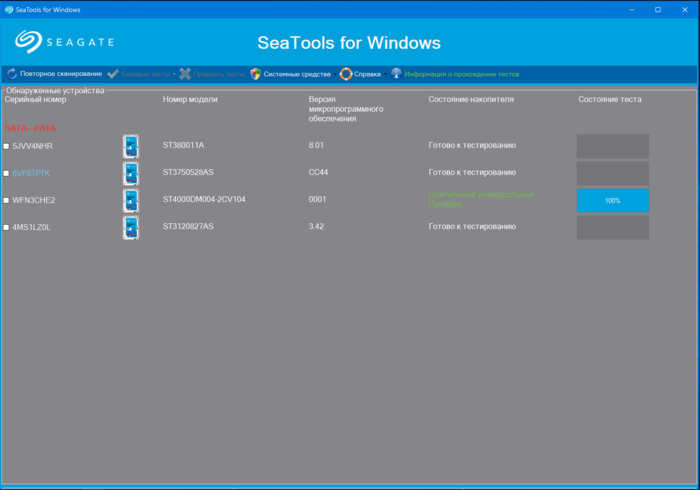Click firmware version 0001
This screenshot has height=490, width=700.
pyautogui.click(x=317, y=199)
